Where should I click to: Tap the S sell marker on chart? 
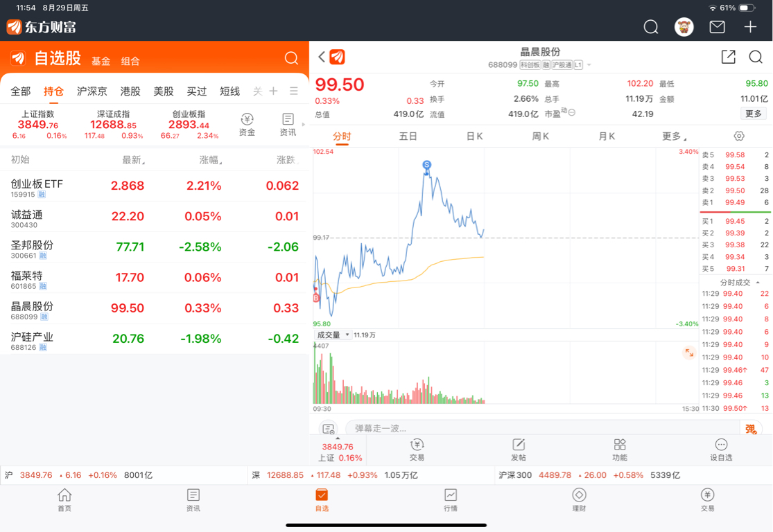click(427, 165)
